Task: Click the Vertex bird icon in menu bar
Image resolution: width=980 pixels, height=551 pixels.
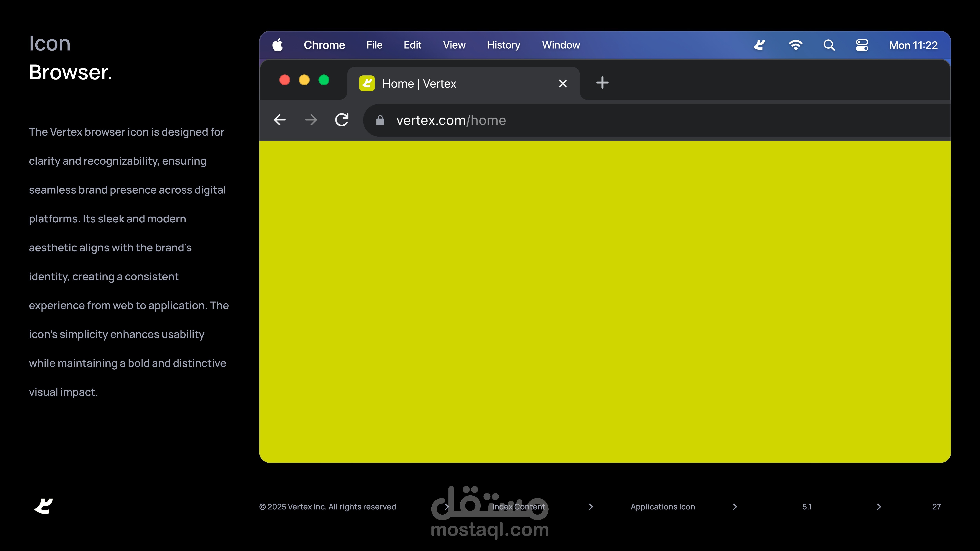Action: (x=759, y=45)
